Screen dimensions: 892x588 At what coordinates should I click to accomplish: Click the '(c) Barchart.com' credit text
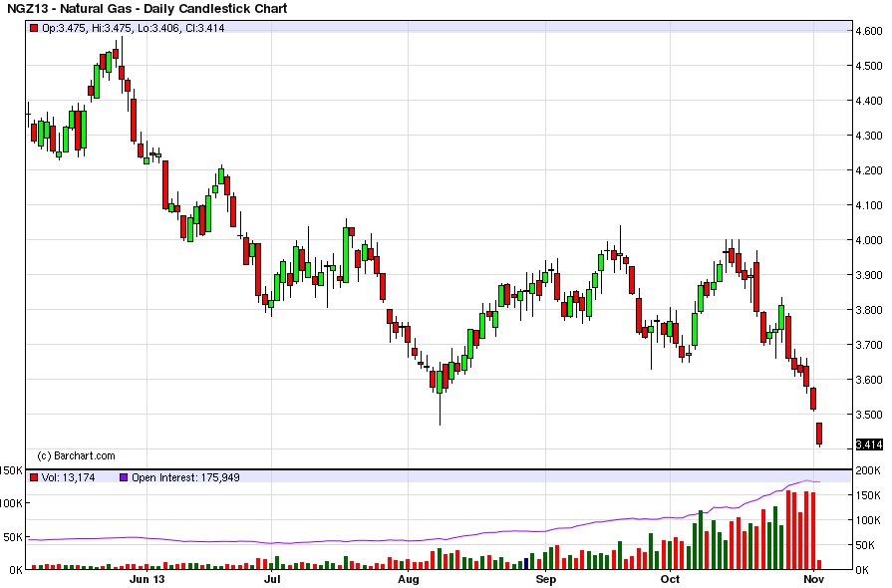coord(76,456)
